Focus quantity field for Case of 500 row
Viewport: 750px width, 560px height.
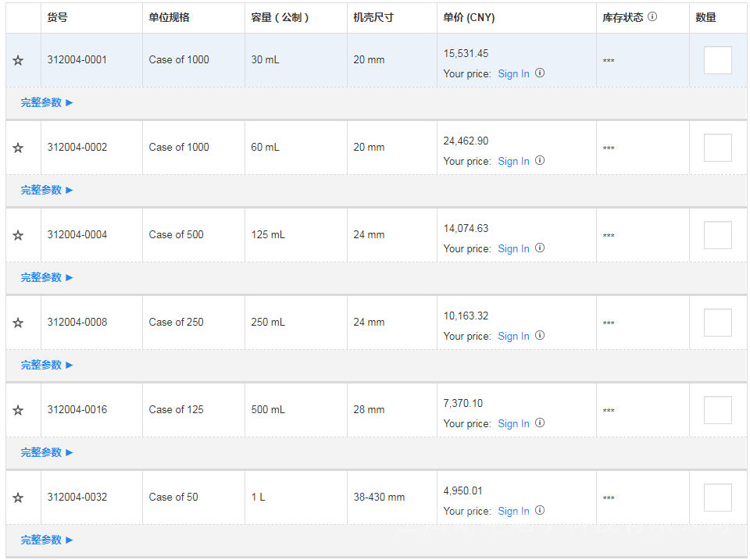tap(717, 235)
